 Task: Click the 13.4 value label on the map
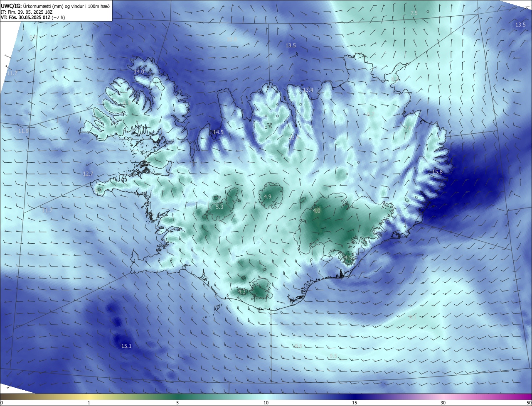click(308, 90)
